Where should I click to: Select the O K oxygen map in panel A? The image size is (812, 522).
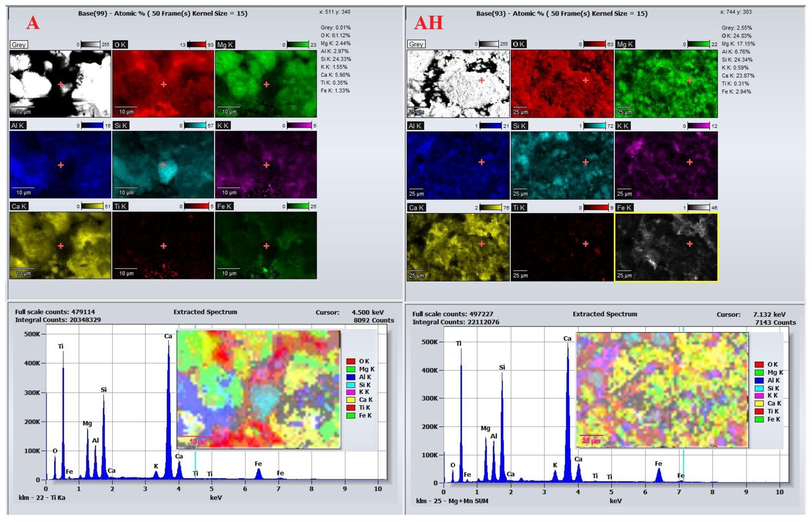coord(163,84)
